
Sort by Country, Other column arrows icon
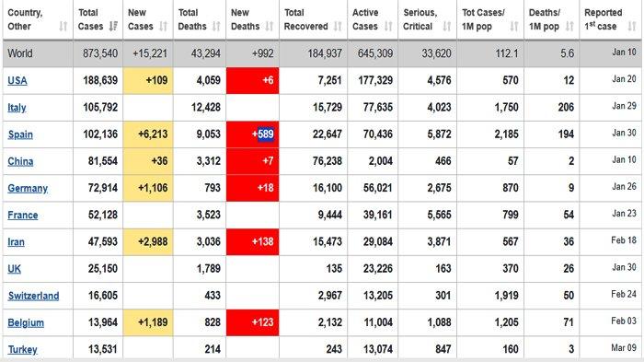[63, 27]
